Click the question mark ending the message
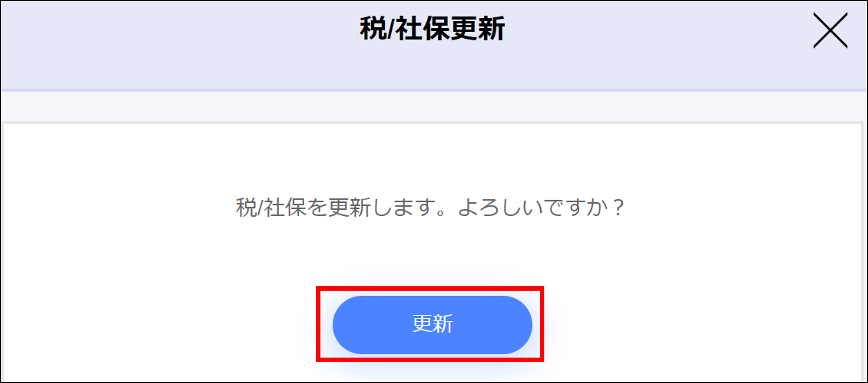The height and width of the screenshot is (383, 868). (619, 208)
